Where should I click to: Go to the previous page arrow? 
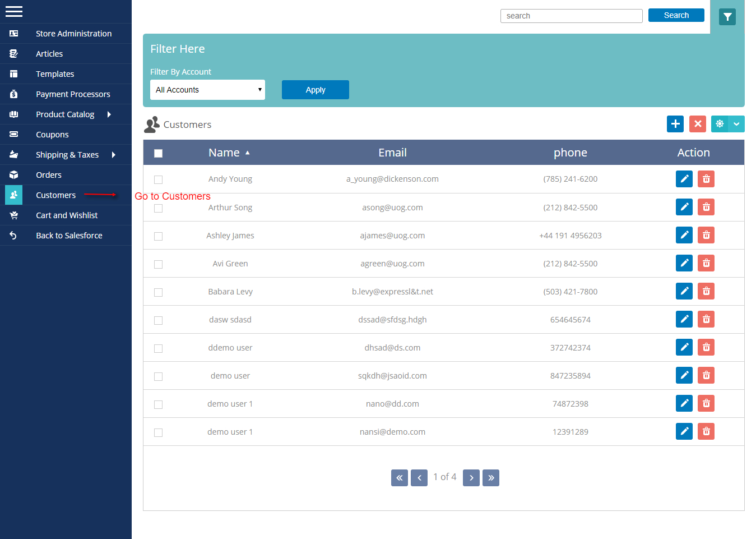[x=419, y=478]
